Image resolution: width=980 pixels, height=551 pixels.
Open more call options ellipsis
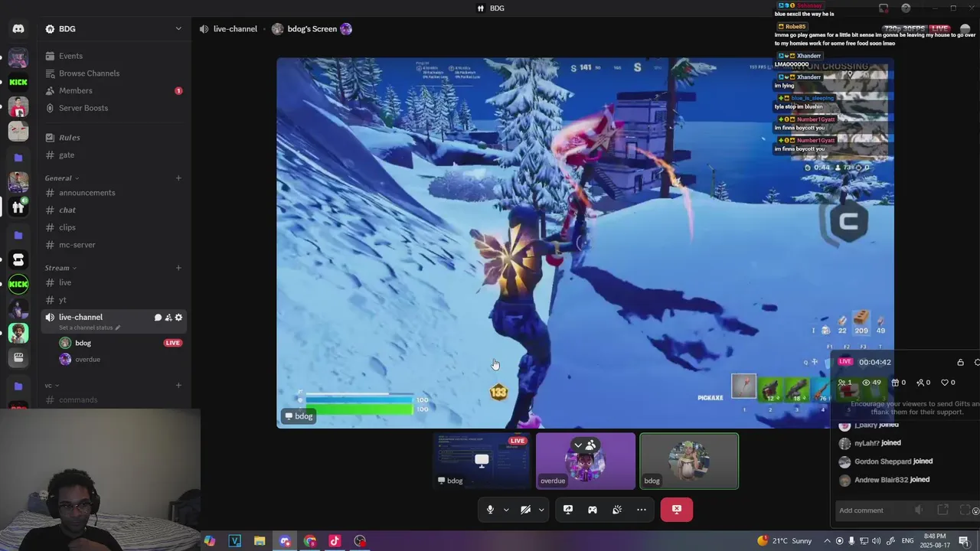[642, 510]
